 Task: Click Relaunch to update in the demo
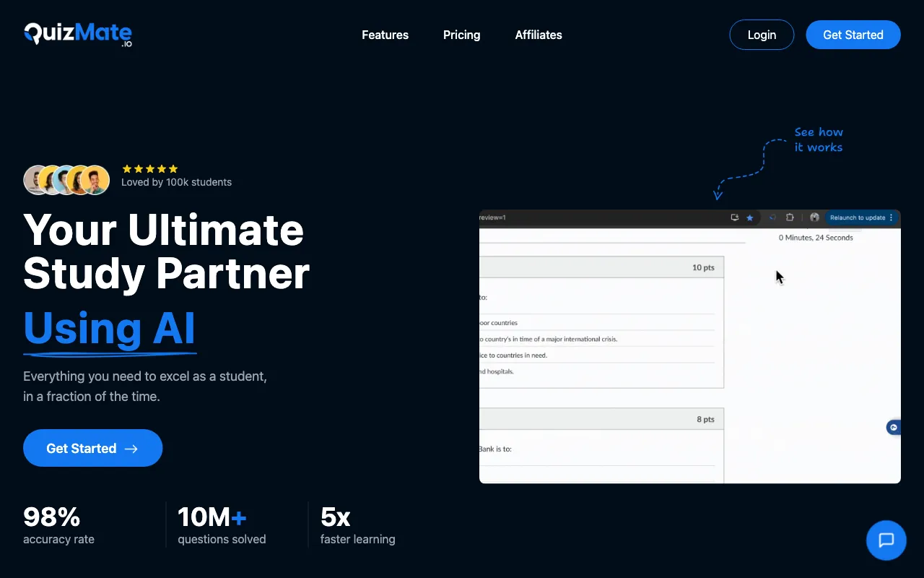(x=861, y=217)
